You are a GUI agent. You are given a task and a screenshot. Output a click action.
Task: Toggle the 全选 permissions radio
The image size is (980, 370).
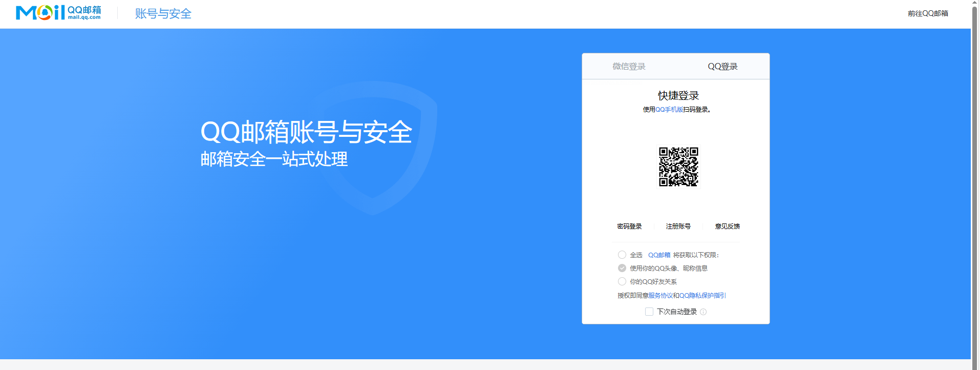[622, 255]
